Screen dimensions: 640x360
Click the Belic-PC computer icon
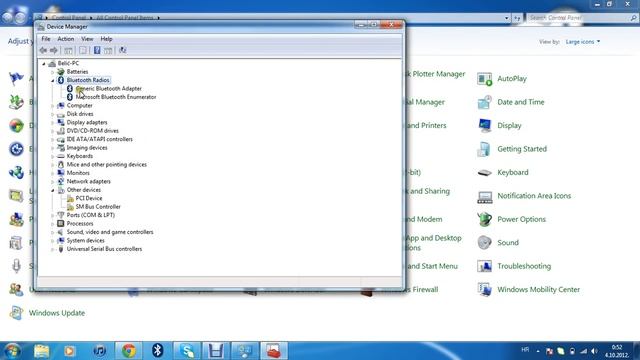coord(52,64)
